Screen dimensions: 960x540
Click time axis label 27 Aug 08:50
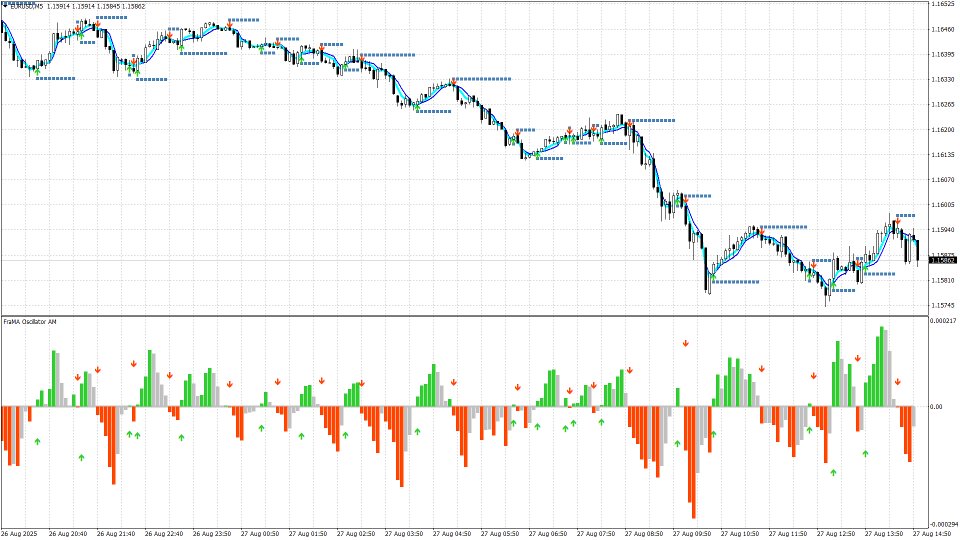(x=645, y=534)
